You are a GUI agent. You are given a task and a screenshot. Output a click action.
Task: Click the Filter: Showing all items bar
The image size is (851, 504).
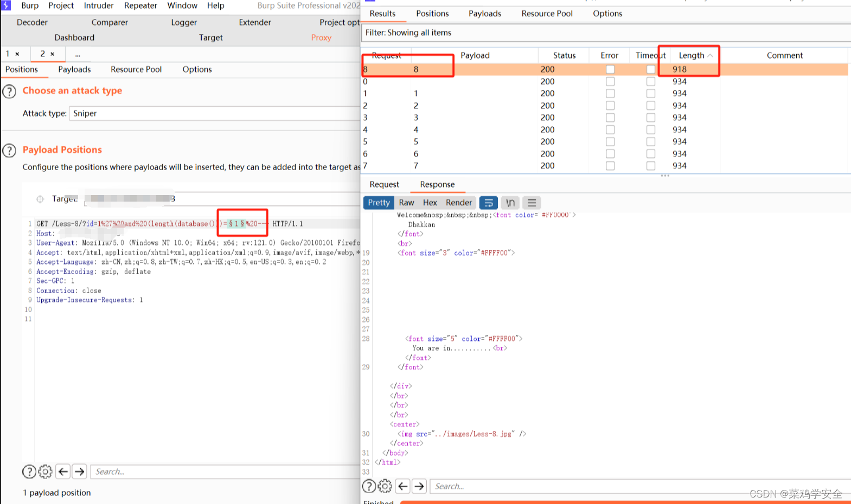pyautogui.click(x=606, y=33)
